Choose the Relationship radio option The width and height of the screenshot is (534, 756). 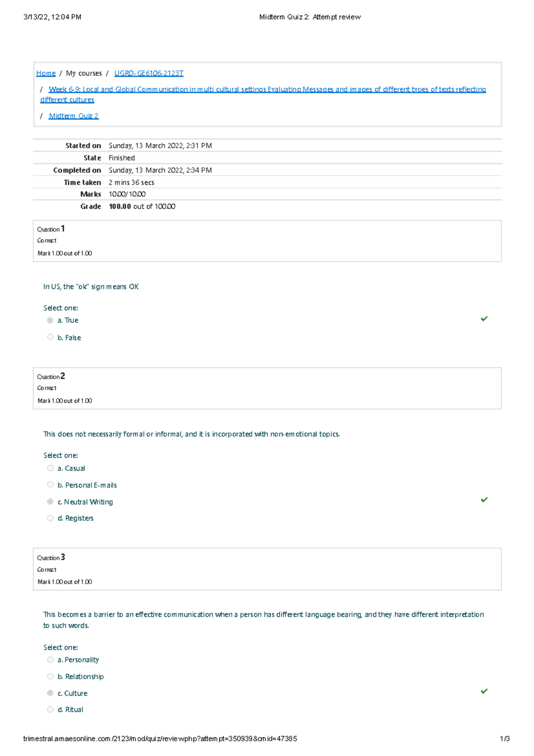(x=50, y=676)
